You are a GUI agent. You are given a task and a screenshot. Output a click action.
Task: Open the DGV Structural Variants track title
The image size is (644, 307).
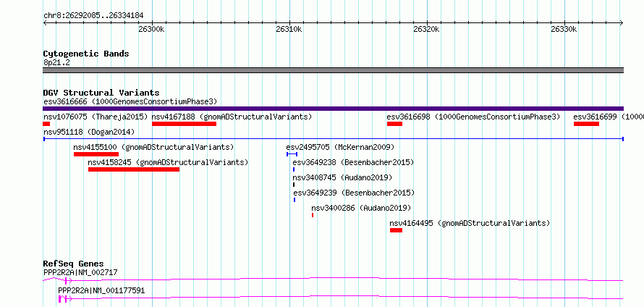coord(101,93)
